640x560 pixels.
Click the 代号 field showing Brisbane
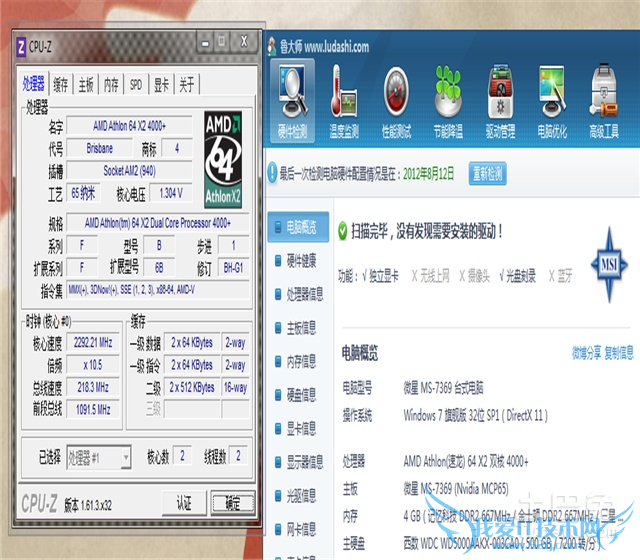(100, 148)
